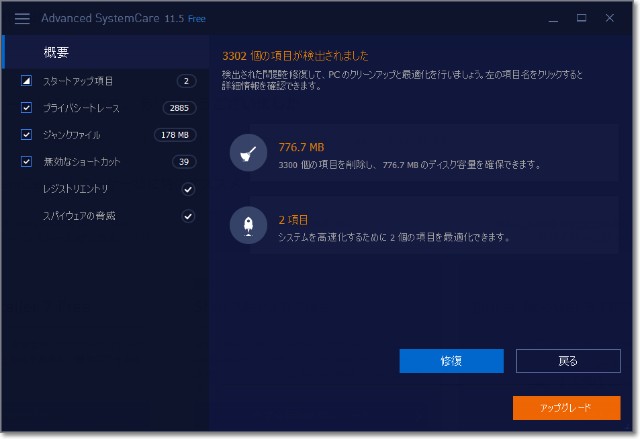Click the rocket optimization icon
640x439 pixels.
tap(248, 225)
